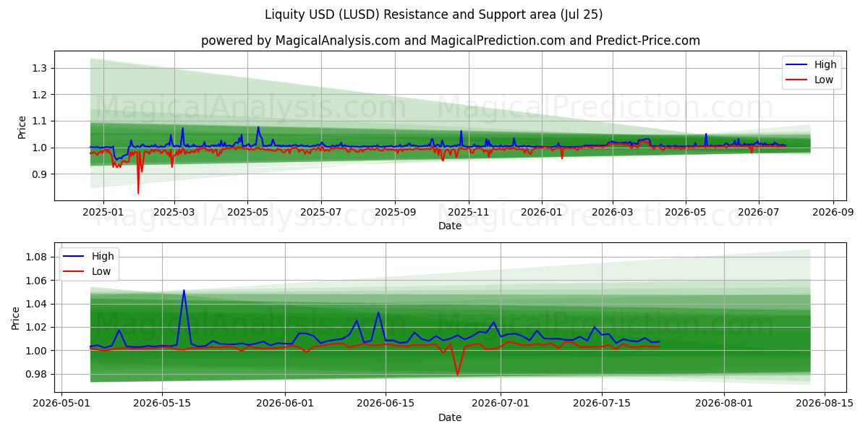Image resolution: width=868 pixels, height=434 pixels.
Task: Click the 1.04 price tick on the bottom chart
Action: click(x=37, y=304)
